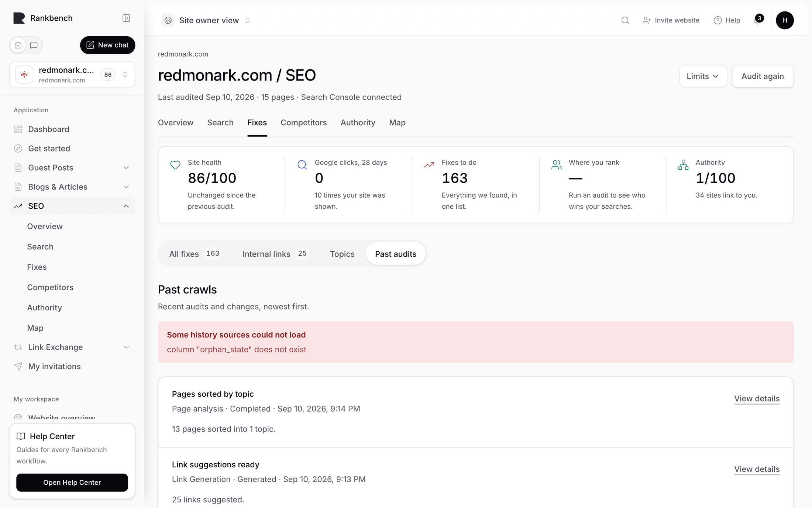Select the Fixes to do trend icon

[429, 165]
